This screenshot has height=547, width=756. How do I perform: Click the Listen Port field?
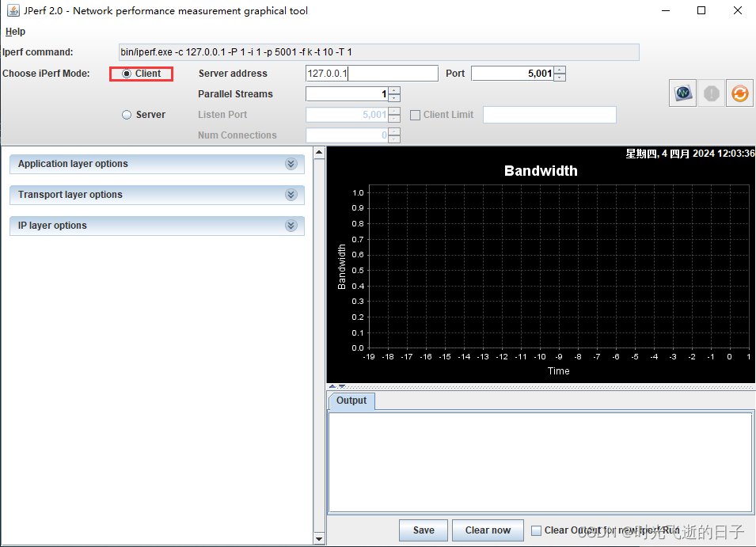point(348,115)
